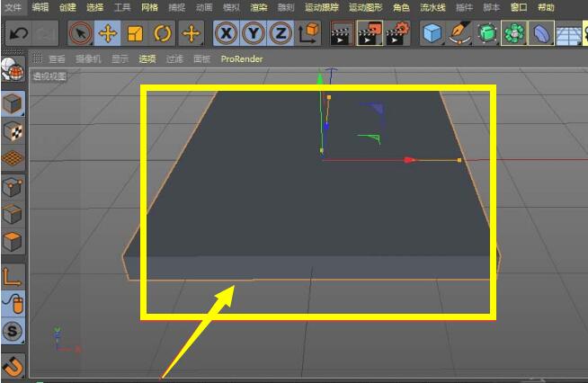The image size is (588, 383).
Task: Switch to Model mode cube icon
Action: tap(13, 103)
